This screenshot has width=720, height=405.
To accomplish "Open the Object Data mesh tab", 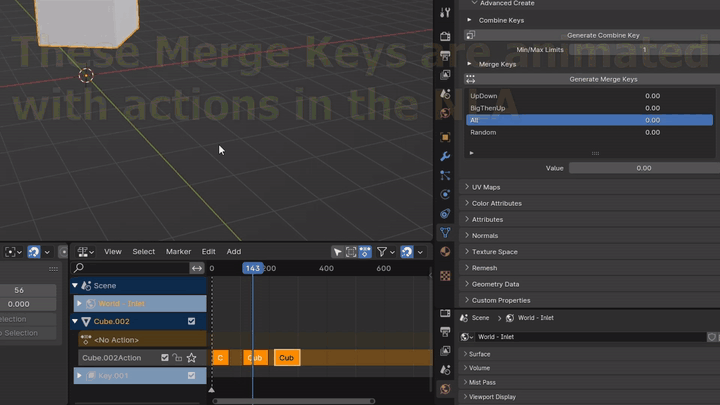I will coord(445,233).
